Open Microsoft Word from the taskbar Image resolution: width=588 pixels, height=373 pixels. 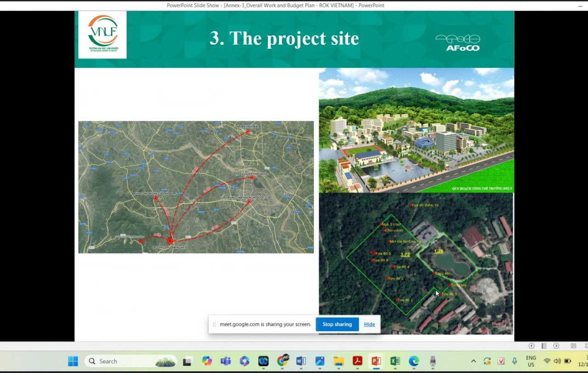(301, 361)
